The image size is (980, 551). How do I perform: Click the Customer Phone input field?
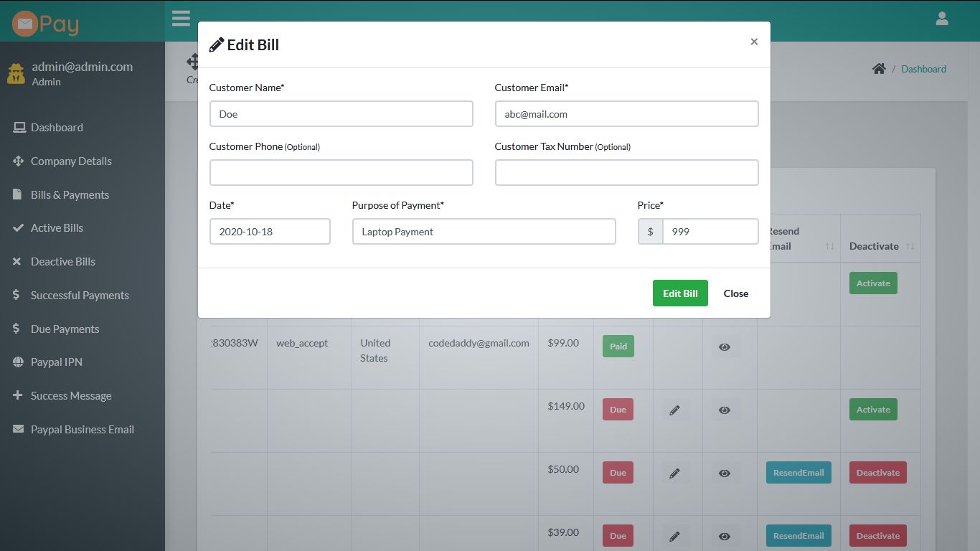[341, 172]
